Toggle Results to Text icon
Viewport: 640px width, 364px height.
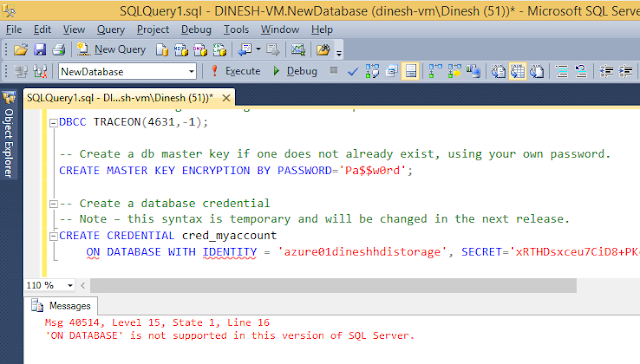click(498, 72)
